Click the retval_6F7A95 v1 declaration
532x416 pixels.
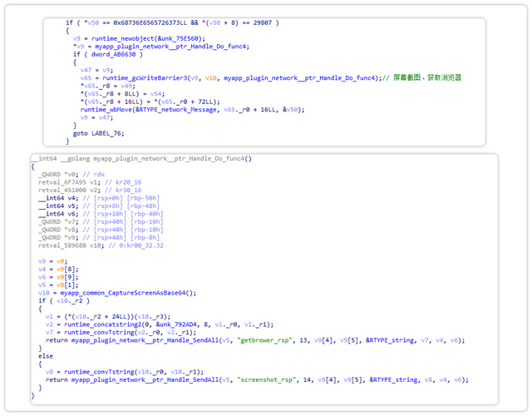[x=90, y=182]
